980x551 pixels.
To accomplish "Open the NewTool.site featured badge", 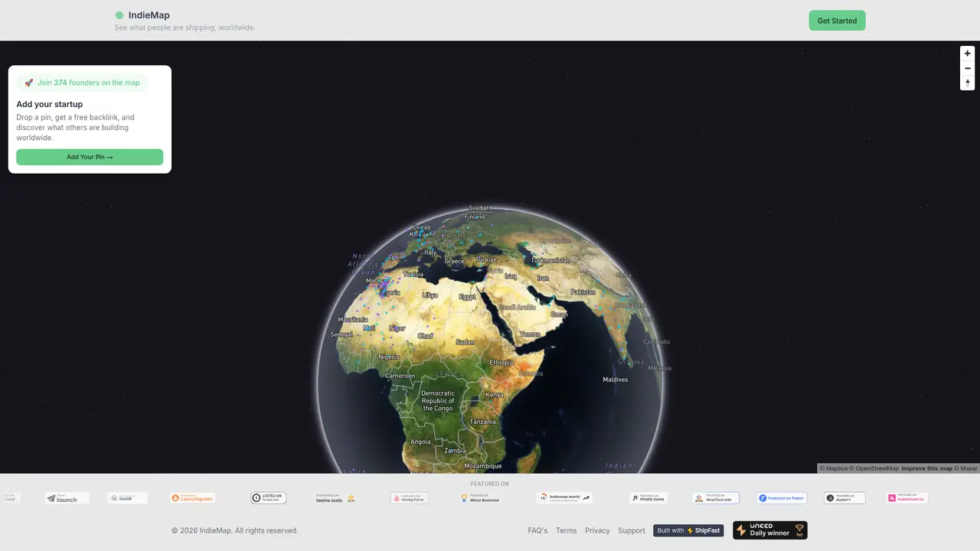I will 715,498.
